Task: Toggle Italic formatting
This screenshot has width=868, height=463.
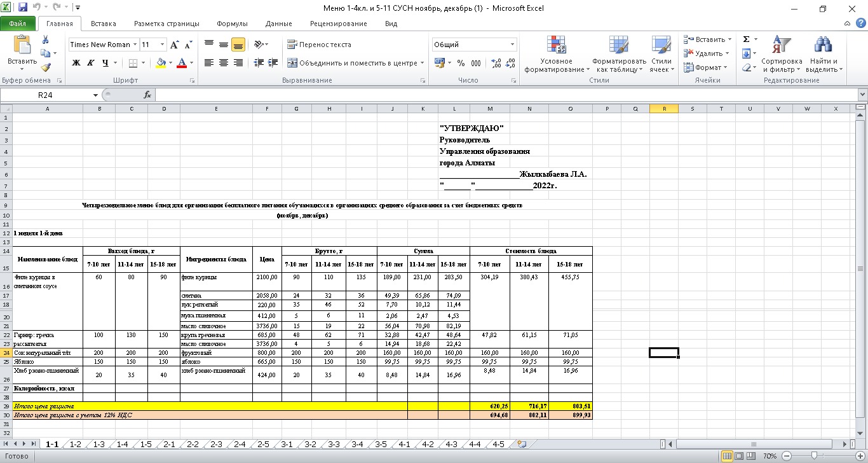Action: tap(90, 63)
